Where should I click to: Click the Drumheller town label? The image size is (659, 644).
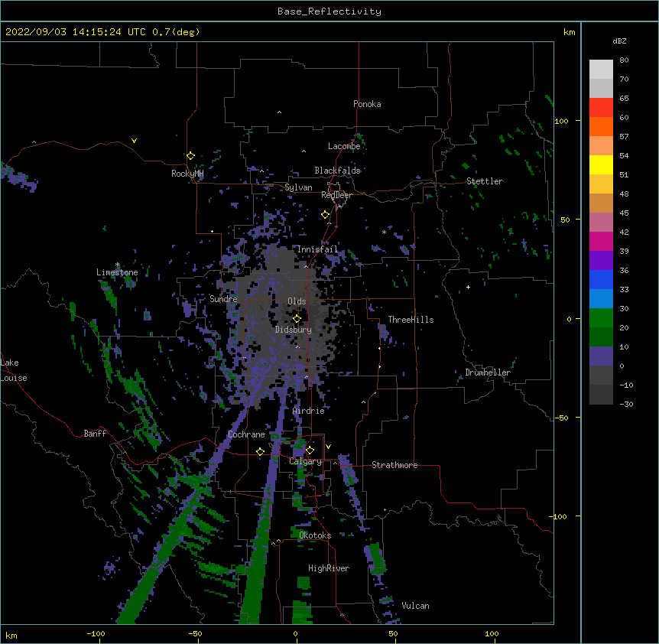(x=488, y=372)
